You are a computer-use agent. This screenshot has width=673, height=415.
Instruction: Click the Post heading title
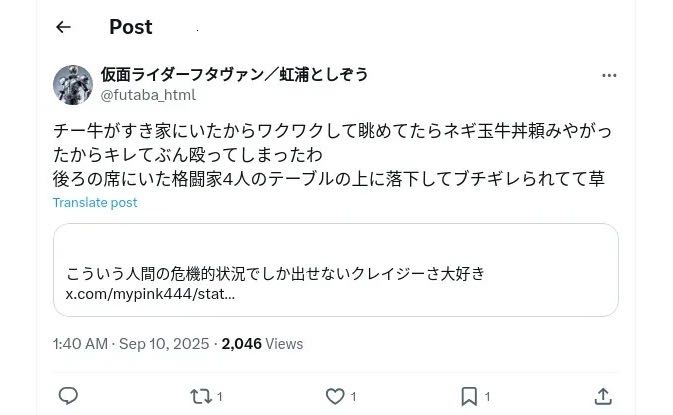[130, 27]
